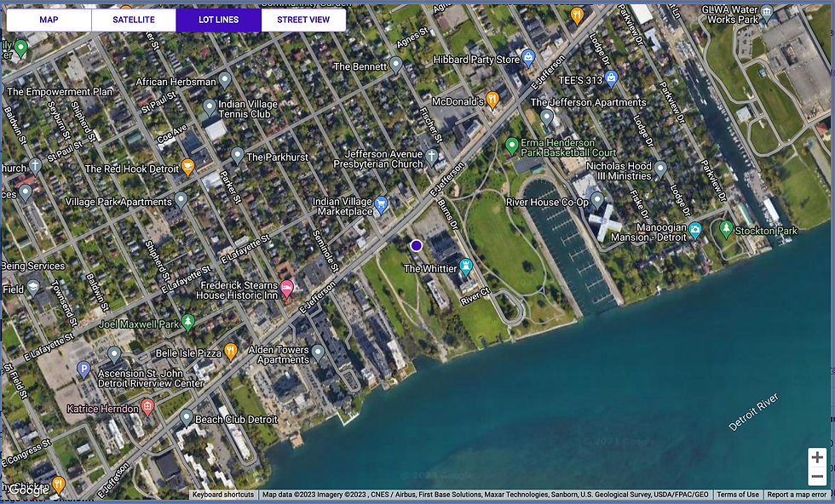Select The Jefferson Apartments pin
Image resolution: width=835 pixels, height=504 pixels.
click(x=546, y=117)
